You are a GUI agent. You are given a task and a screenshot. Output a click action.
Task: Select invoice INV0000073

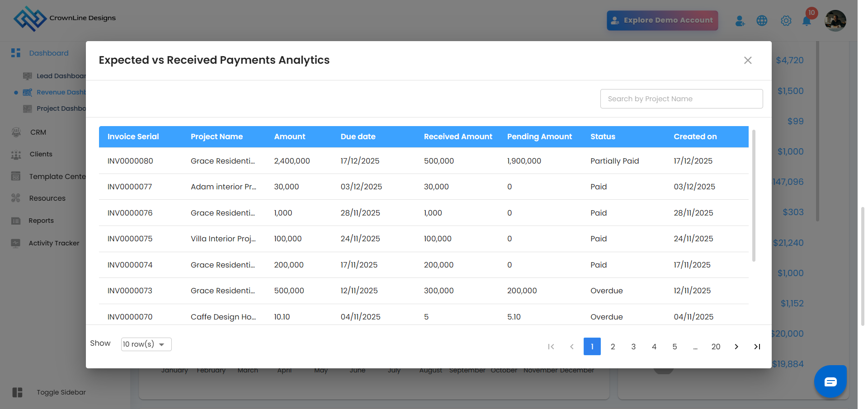click(x=130, y=291)
